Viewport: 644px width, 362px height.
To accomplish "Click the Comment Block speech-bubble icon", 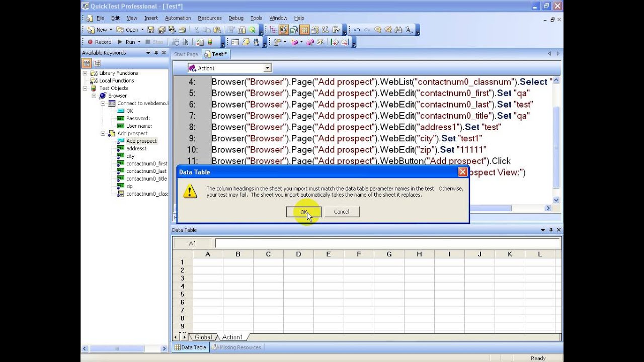I will [378, 30].
